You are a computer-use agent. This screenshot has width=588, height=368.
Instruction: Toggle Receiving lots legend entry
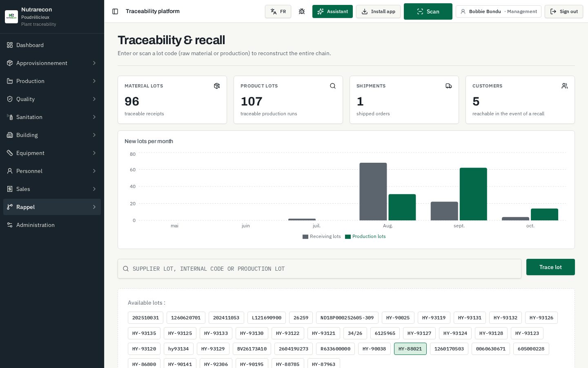pyautogui.click(x=321, y=236)
